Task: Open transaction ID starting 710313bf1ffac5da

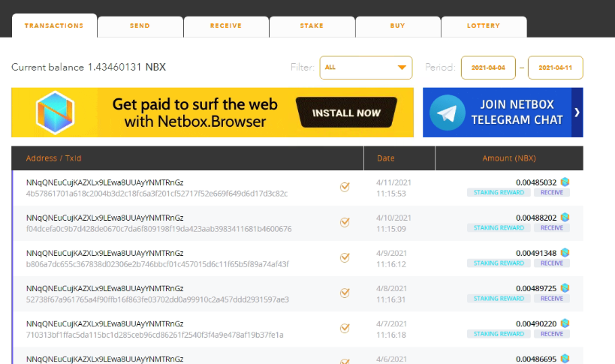Action: pyautogui.click(x=155, y=335)
